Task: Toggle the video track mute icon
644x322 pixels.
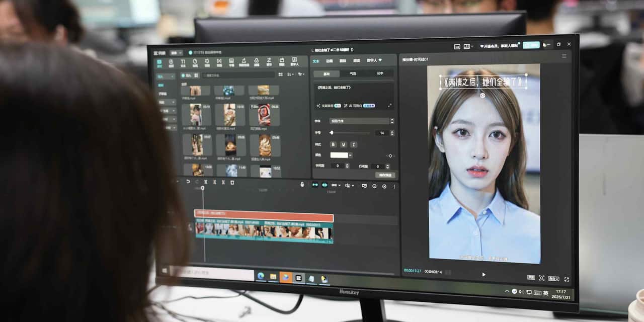Action: [x=190, y=227]
